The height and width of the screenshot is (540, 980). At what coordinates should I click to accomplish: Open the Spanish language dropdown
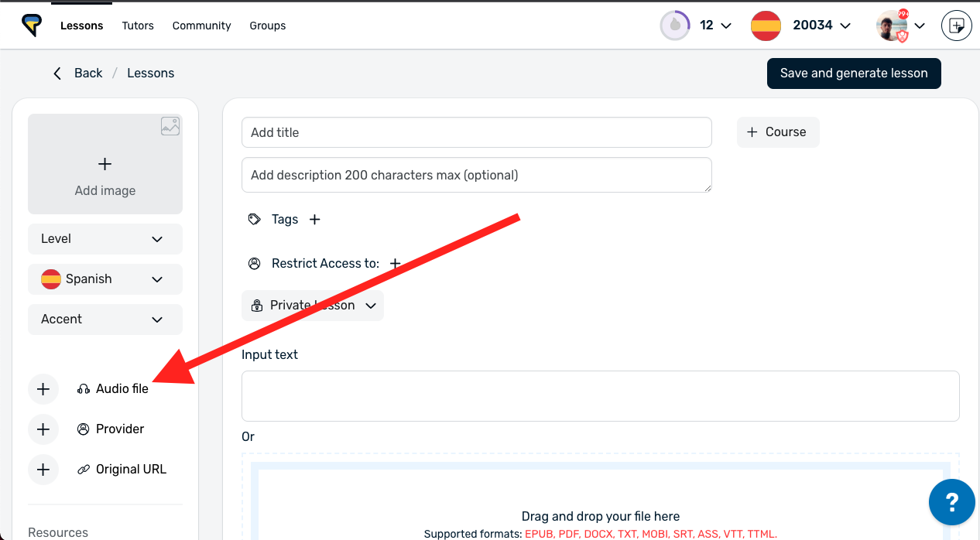tap(105, 279)
